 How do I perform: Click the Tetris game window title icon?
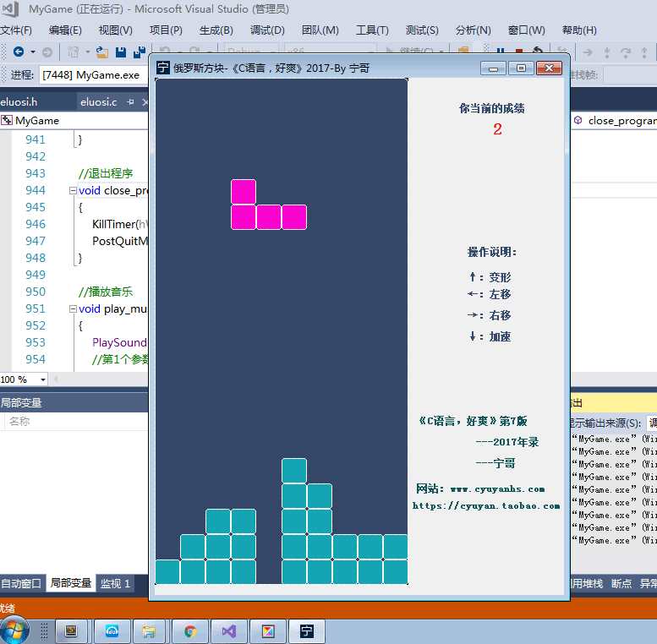162,68
